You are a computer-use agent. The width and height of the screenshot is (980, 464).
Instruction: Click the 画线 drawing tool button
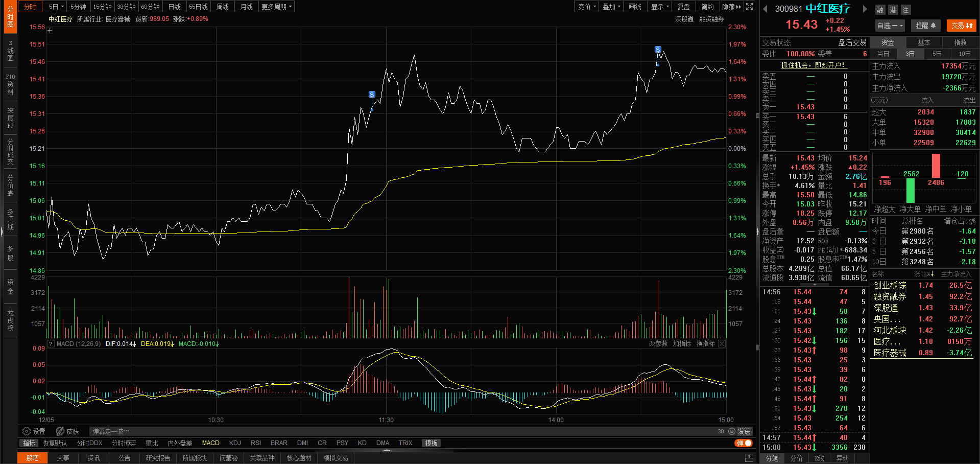tap(635, 7)
